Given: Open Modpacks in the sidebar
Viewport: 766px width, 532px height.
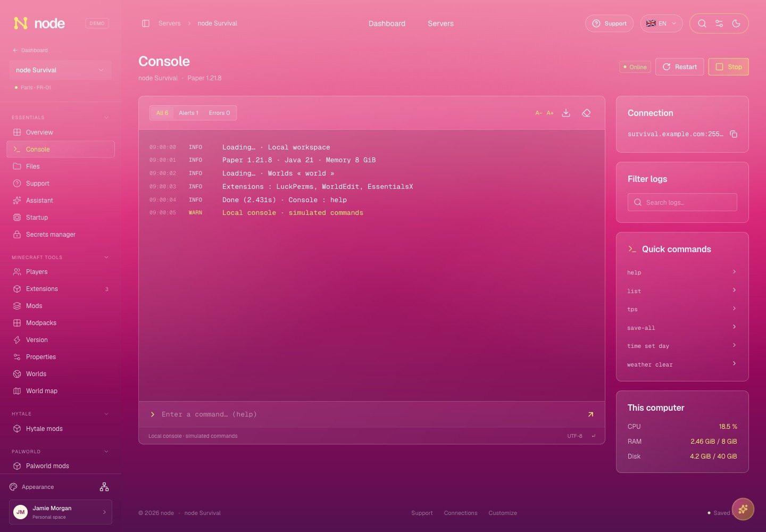Looking at the screenshot, I should [61, 323].
